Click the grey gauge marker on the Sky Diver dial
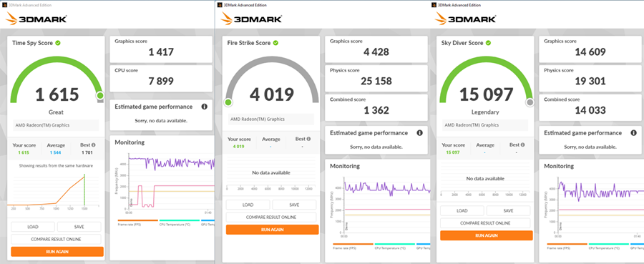644x264 pixels. [x=530, y=102]
